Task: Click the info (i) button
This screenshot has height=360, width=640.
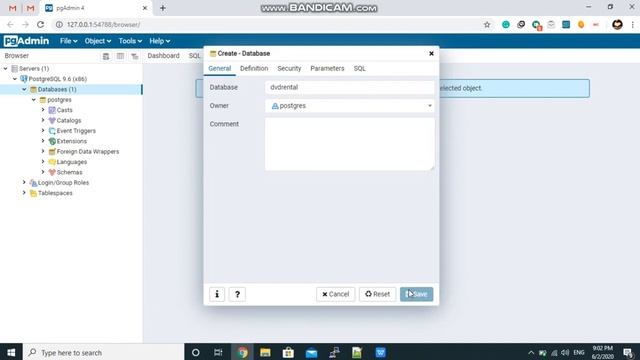Action: 217,294
